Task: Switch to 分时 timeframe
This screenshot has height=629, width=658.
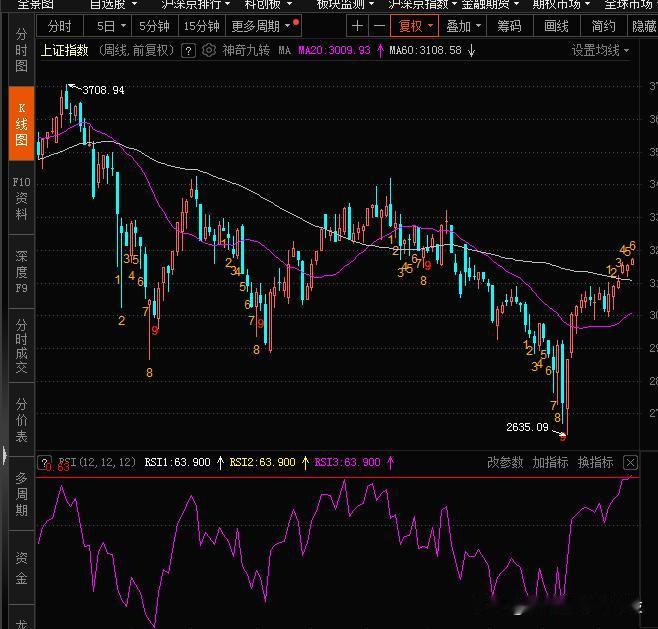Action: click(60, 26)
